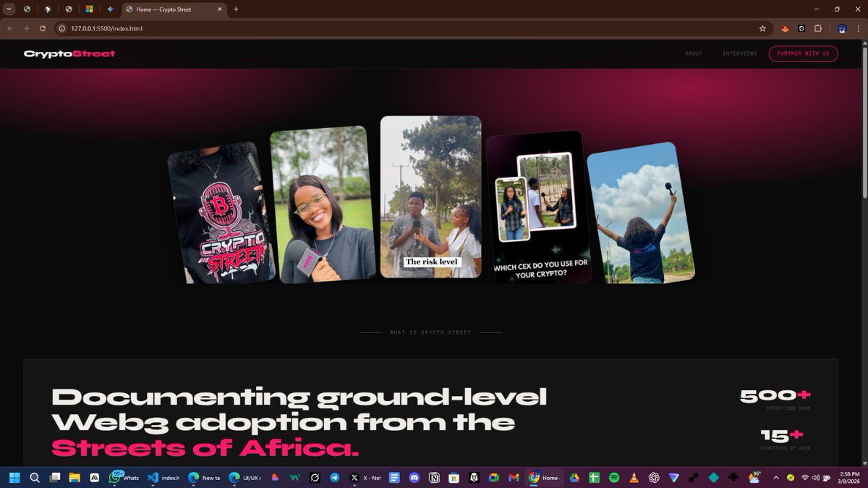Open Spotify from the taskbar
868x488 pixels.
(x=614, y=478)
